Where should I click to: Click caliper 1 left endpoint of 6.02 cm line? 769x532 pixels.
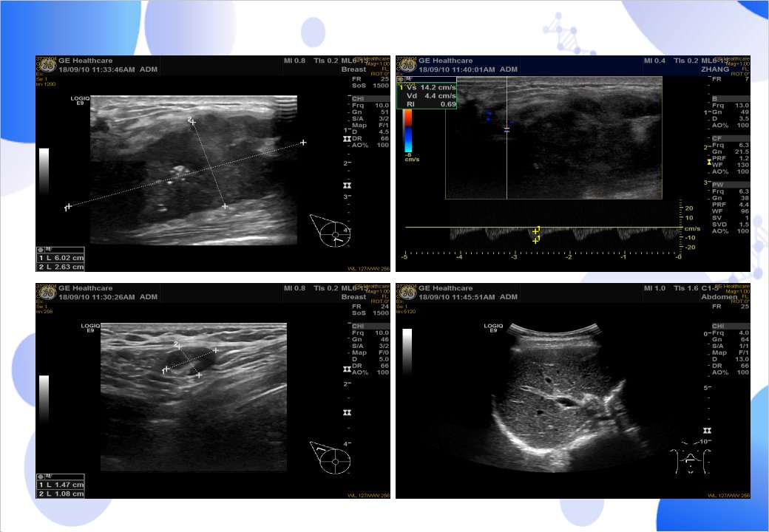tap(69, 207)
